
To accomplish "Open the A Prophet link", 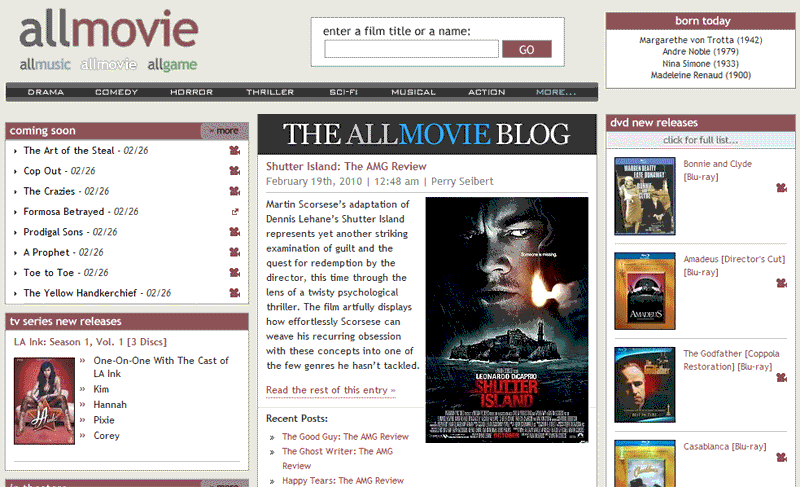I will tap(46, 252).
